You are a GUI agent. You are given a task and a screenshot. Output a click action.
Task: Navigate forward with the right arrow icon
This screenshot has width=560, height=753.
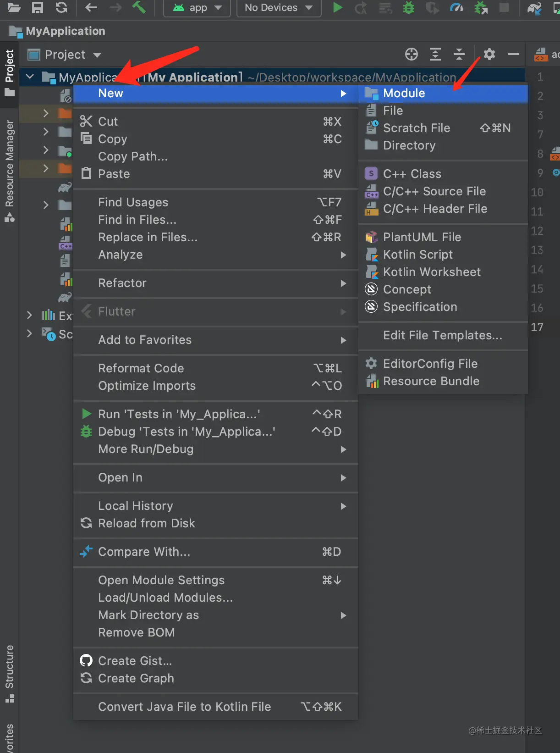(x=115, y=7)
